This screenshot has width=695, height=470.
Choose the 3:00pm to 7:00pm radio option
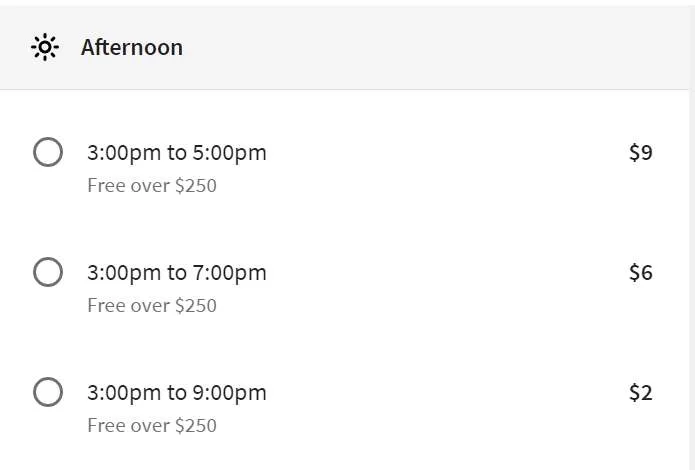(48, 272)
